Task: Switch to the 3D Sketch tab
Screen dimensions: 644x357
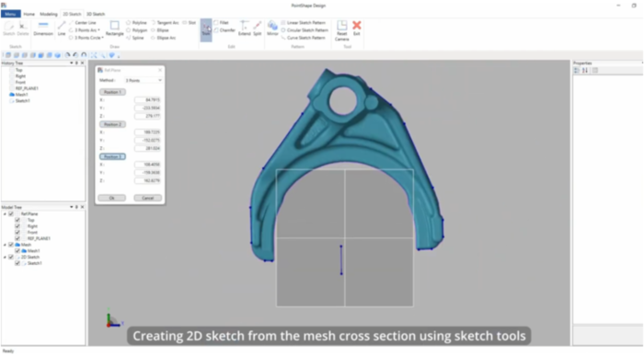Action: (x=96, y=14)
